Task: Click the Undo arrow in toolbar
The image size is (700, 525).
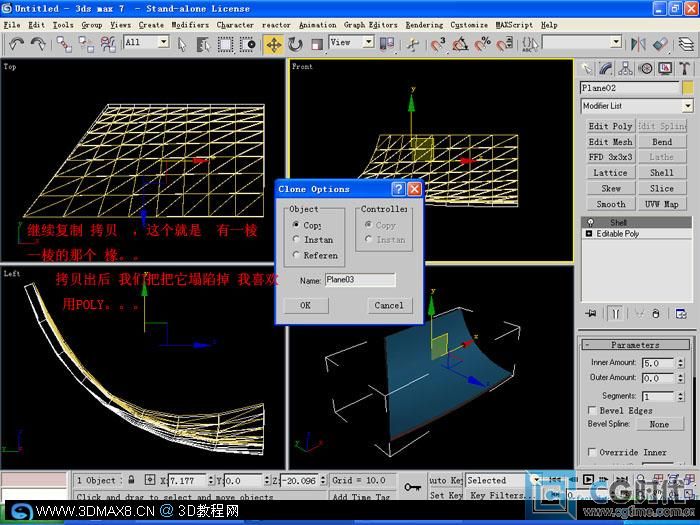Action: (17, 44)
